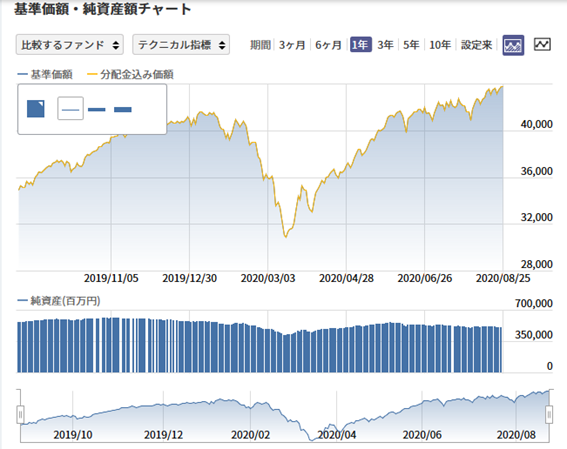Switch to the line chart view icon

point(542,44)
